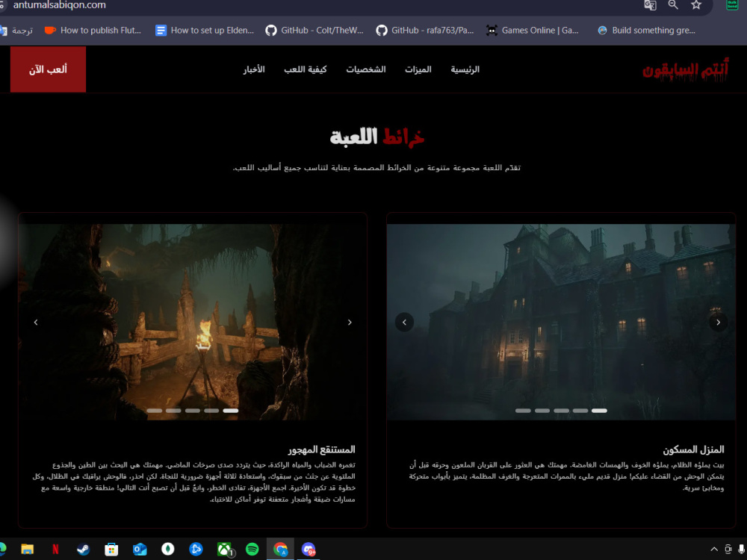Click the المستنقع المهجور card title
This screenshot has width=747, height=560.
click(321, 449)
